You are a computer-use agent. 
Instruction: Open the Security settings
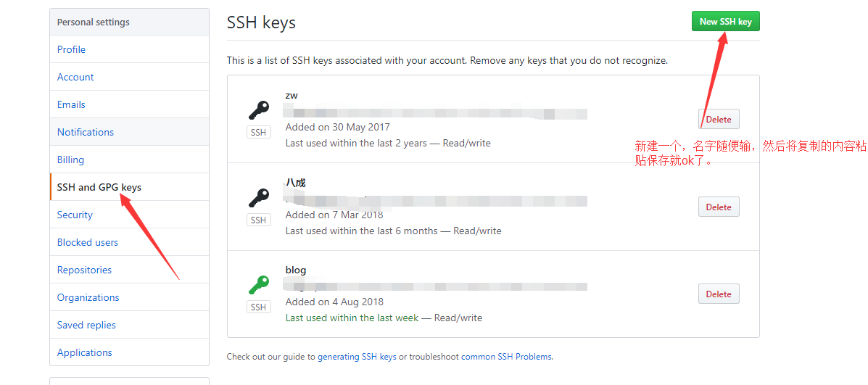coord(75,215)
